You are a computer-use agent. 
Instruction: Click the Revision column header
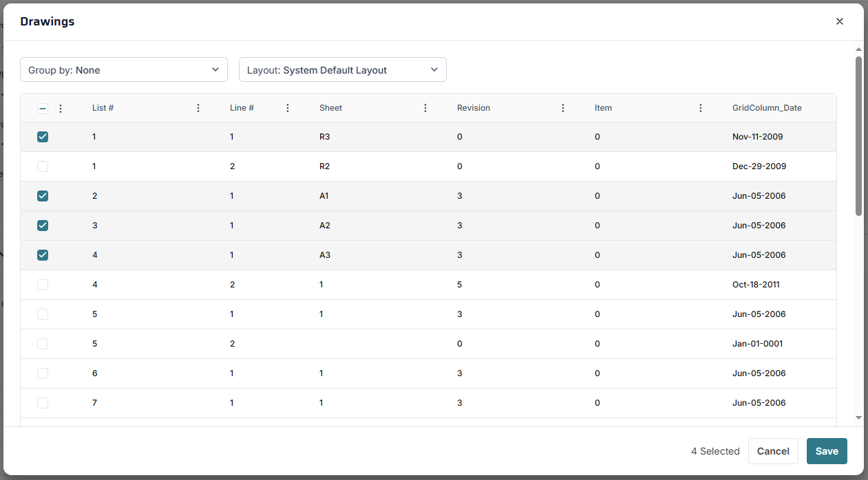(474, 108)
